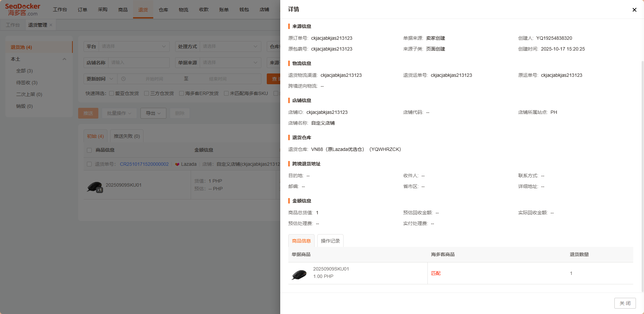Open return order CR2510171520000002 link
644x314 pixels.
coord(144,164)
